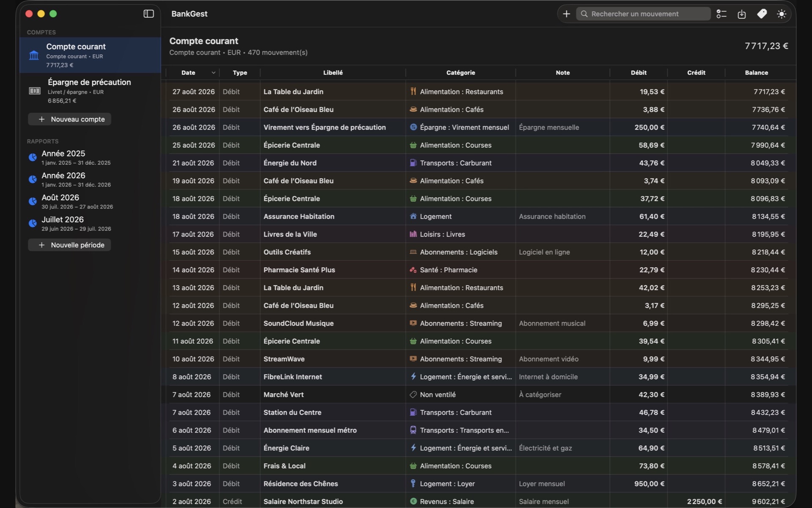Click the Nouveau compte button
The image size is (812, 508).
point(70,119)
